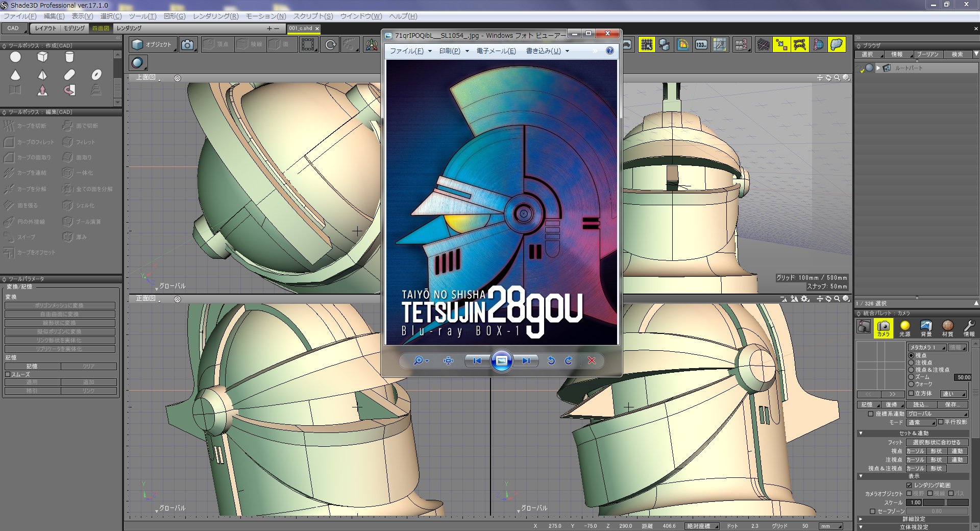Screen dimensions: 980x531
Task: Switch to the レイアウト layout tab
Action: click(45, 29)
